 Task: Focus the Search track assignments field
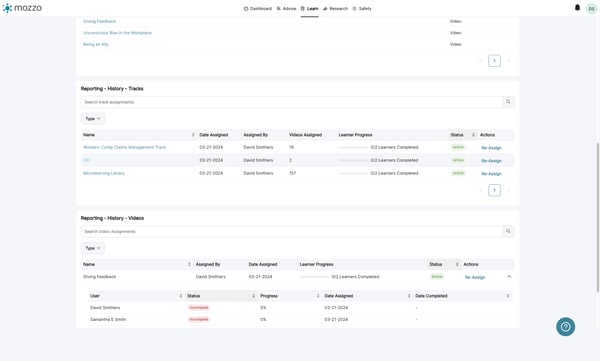click(x=292, y=102)
